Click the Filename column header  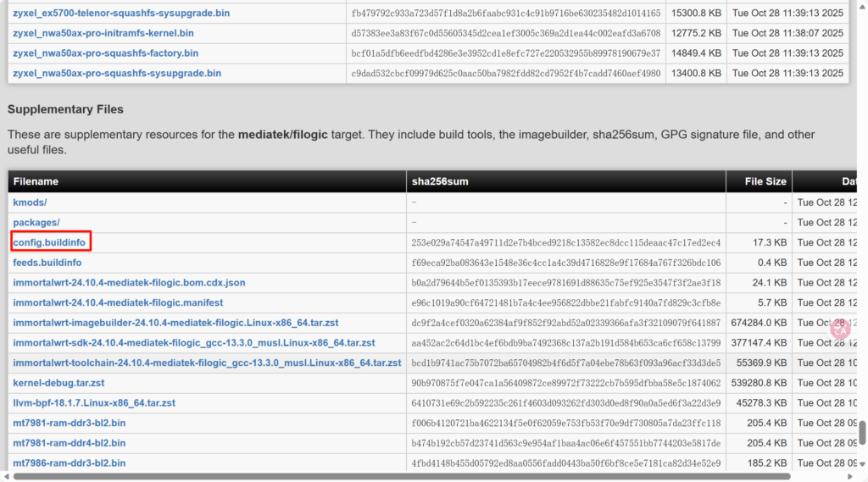click(36, 181)
